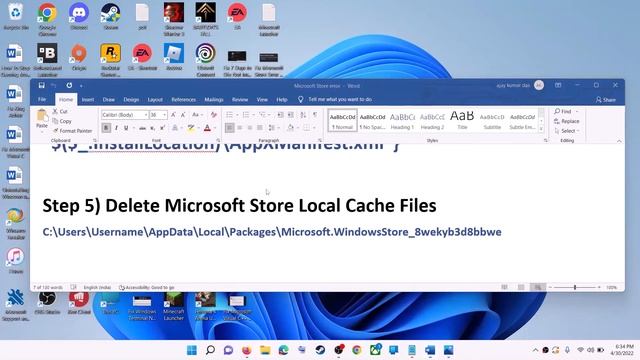Collapse the ribbon with the chevron arrow
The width and height of the screenshot is (640, 360).
[619, 141]
